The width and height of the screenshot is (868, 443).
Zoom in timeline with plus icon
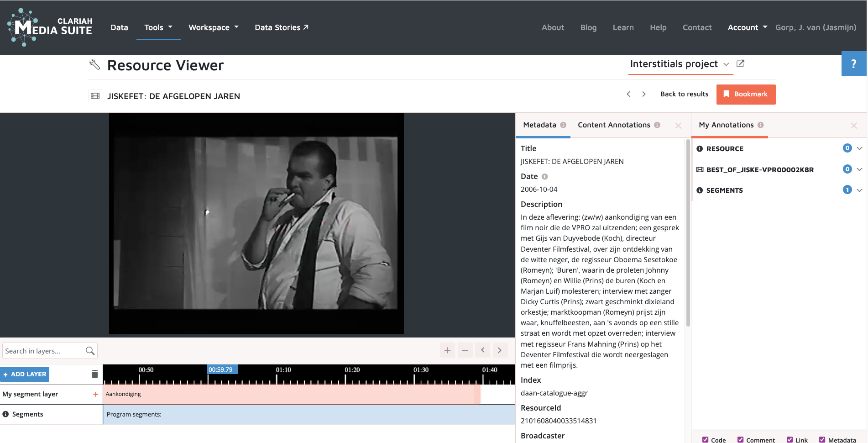point(447,350)
